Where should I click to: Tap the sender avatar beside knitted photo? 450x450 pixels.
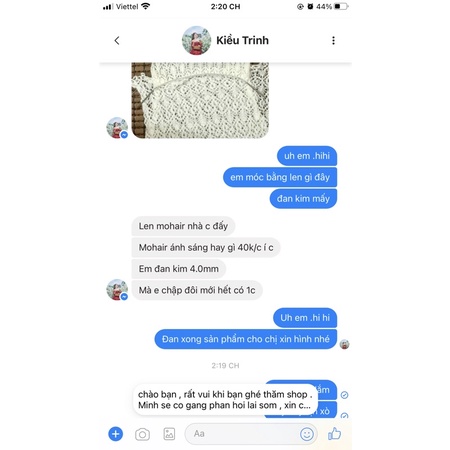[117, 128]
